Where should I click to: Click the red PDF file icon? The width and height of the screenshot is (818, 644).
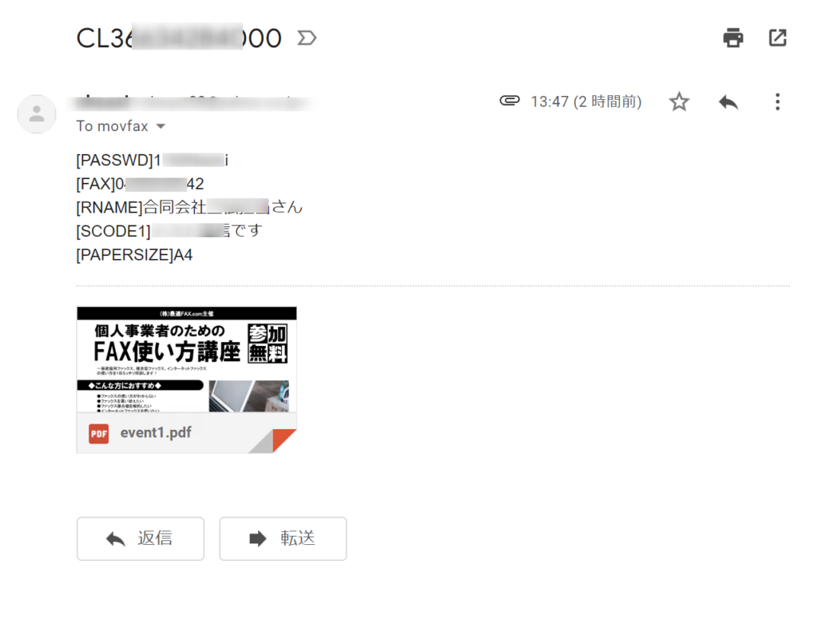click(98, 434)
